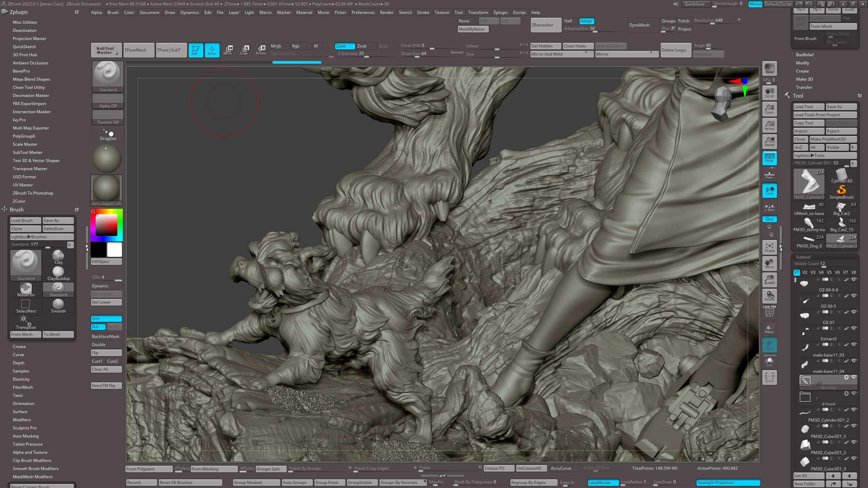The height and width of the screenshot is (488, 868).
Task: Click the Make PolyMesh3D button
Action: click(x=833, y=139)
